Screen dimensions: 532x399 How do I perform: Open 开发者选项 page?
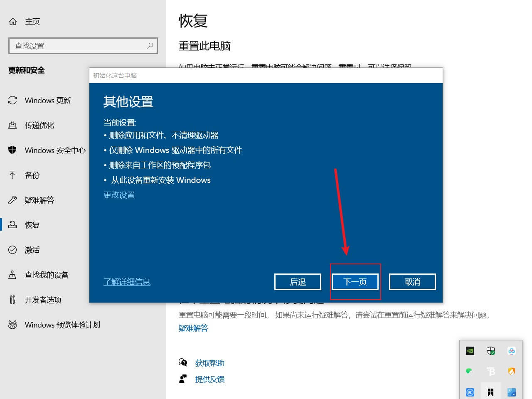tap(43, 300)
